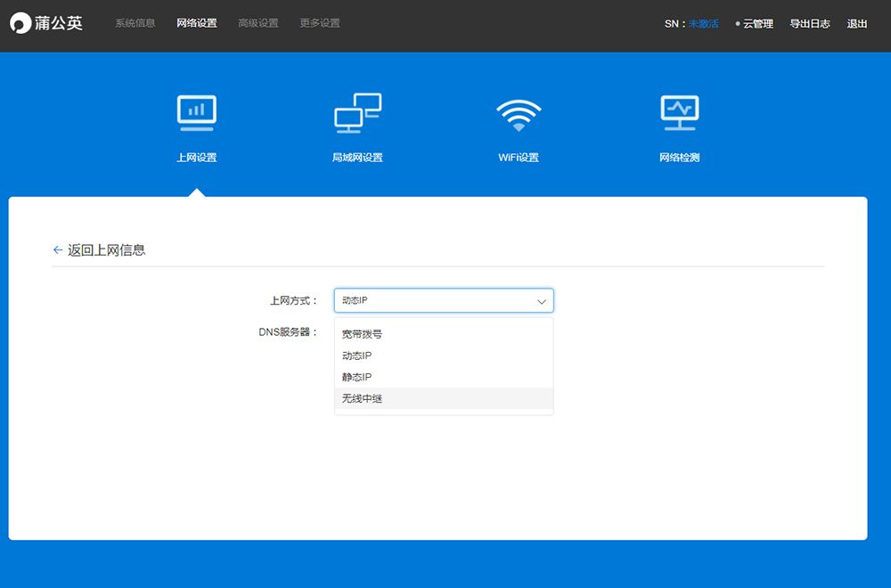This screenshot has height=588, width=891.
Task: Pick the 静态IP dropdown option
Action: [356, 377]
